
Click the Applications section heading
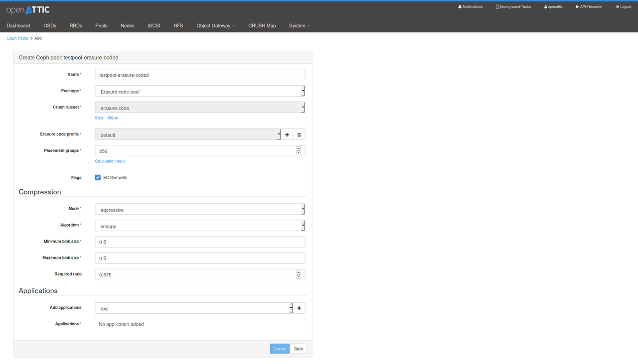[38, 291]
